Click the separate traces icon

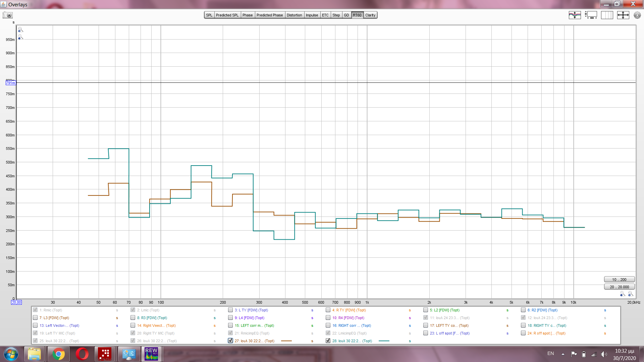pos(575,15)
